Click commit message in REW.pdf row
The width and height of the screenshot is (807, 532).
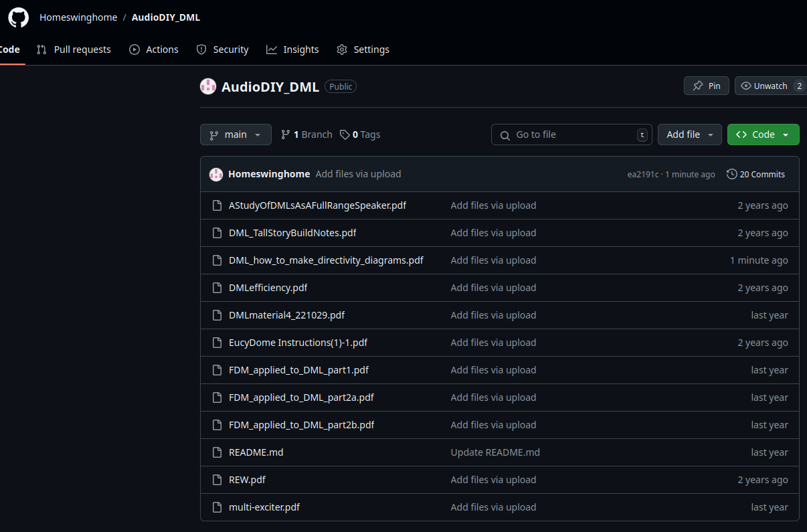coord(493,480)
